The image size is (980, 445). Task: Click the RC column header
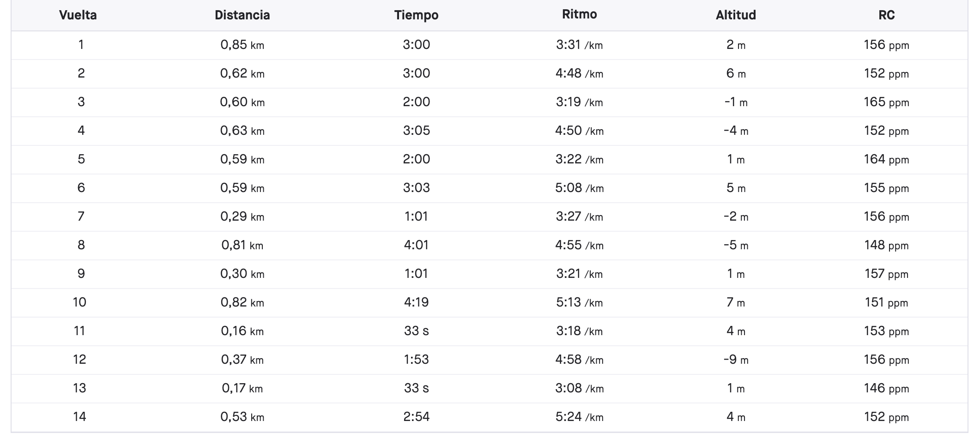(x=886, y=15)
